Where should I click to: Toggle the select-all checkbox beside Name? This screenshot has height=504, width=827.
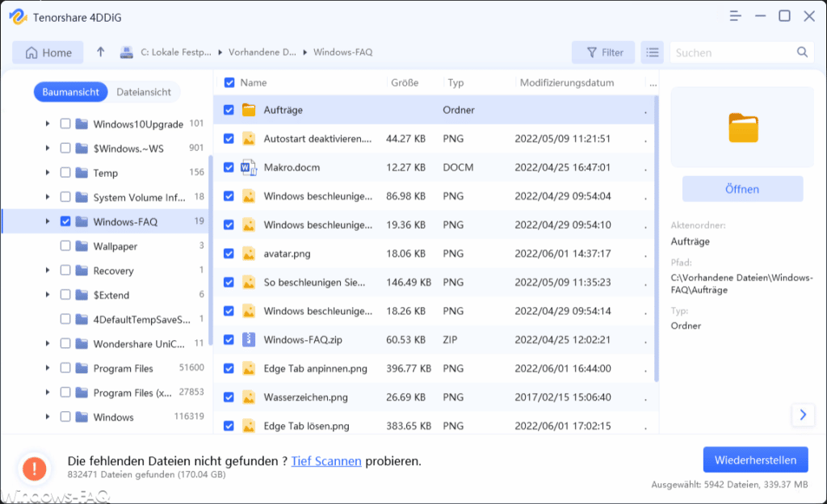tap(229, 82)
